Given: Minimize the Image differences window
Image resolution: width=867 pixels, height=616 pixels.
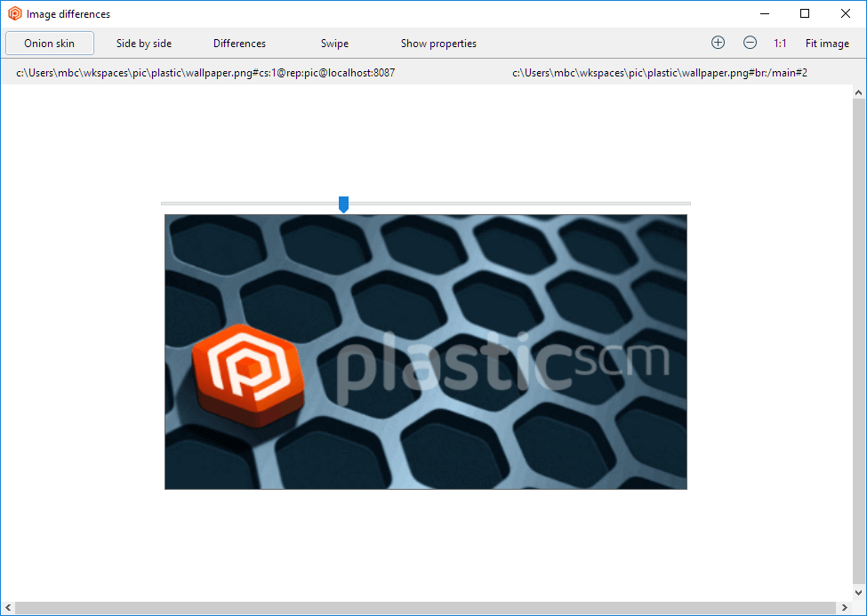Looking at the screenshot, I should click(765, 14).
